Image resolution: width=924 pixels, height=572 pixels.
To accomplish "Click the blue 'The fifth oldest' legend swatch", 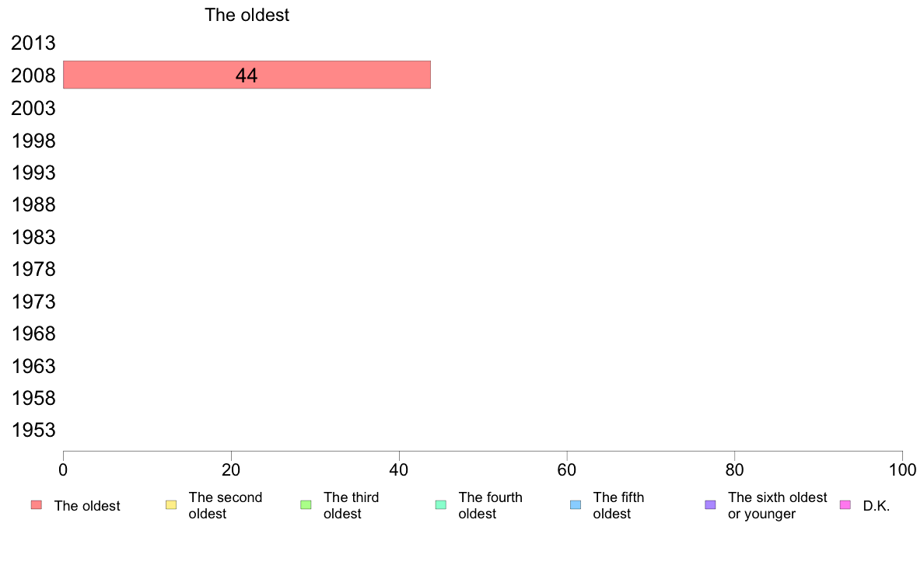I will (x=576, y=505).
